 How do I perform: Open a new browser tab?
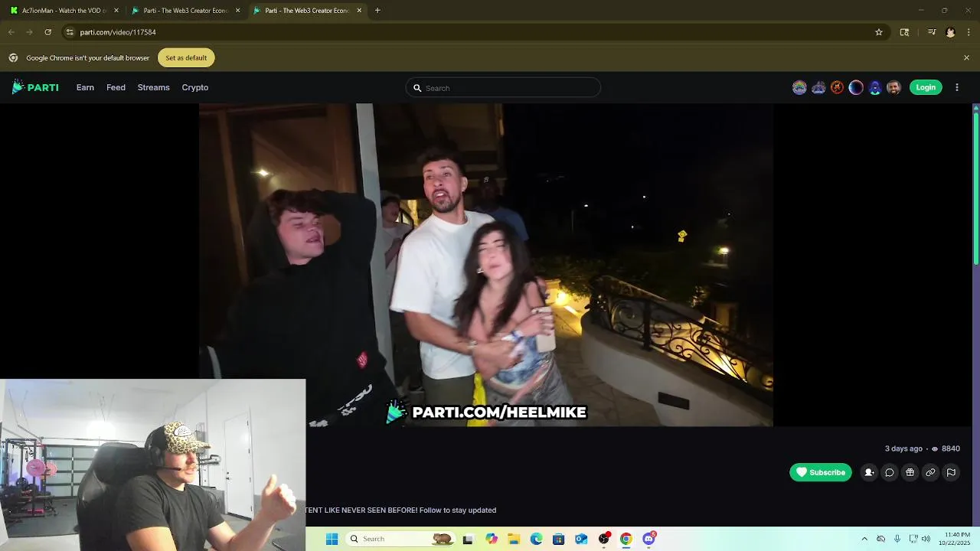click(377, 11)
